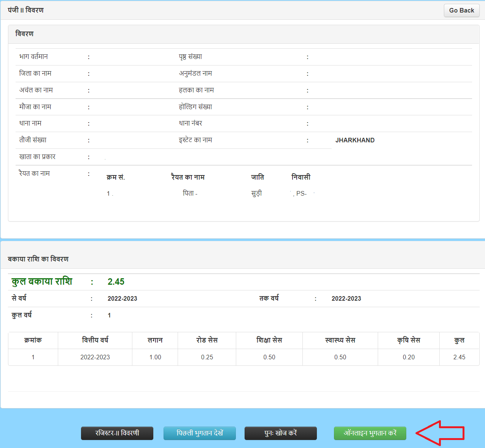Click the JHARKHAND estate name value
This screenshot has width=485, height=448.
(x=355, y=140)
